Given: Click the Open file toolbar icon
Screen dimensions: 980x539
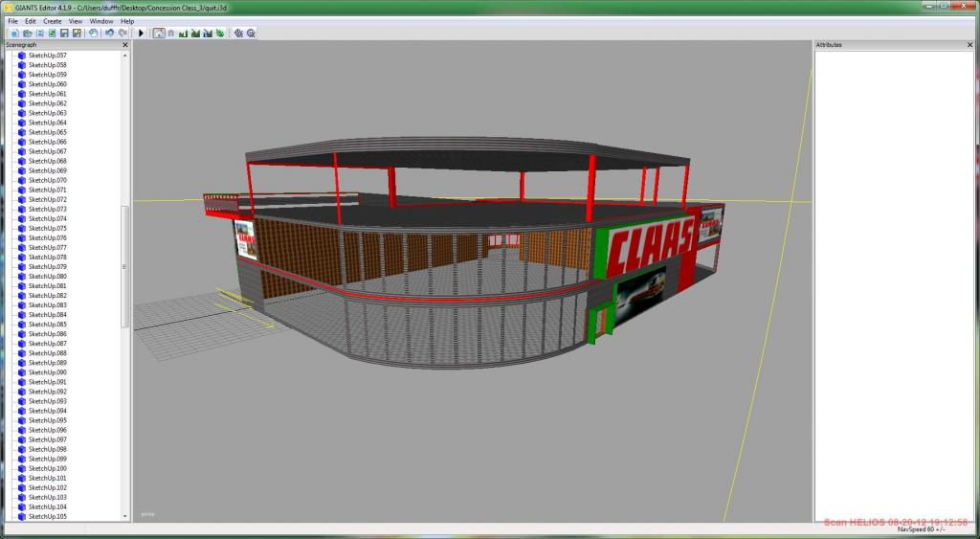Looking at the screenshot, I should coord(28,34).
